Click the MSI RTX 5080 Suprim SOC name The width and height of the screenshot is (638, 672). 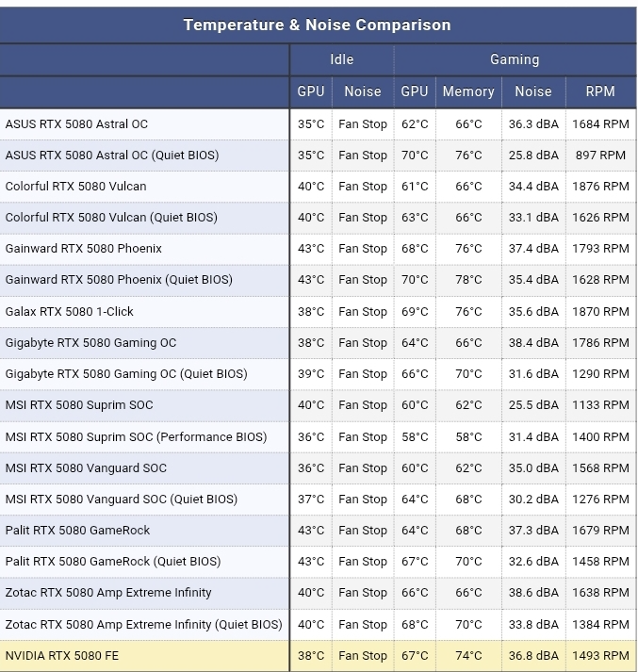click(x=79, y=405)
